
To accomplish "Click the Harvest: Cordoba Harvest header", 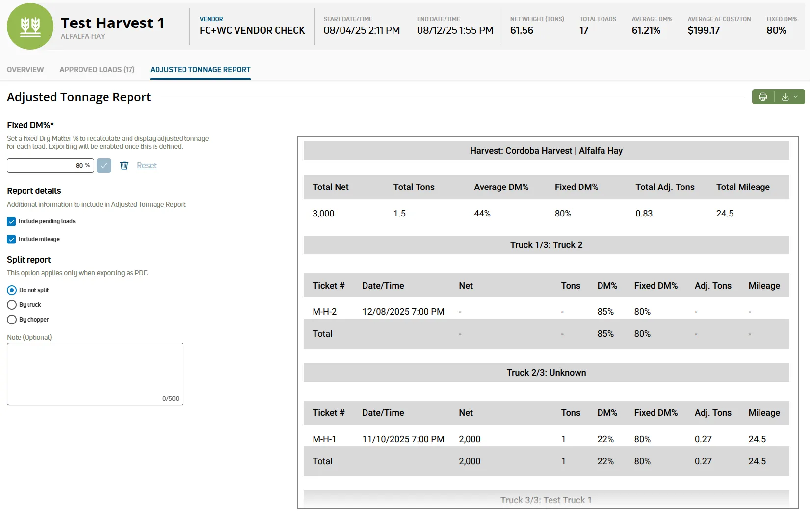I will click(546, 151).
